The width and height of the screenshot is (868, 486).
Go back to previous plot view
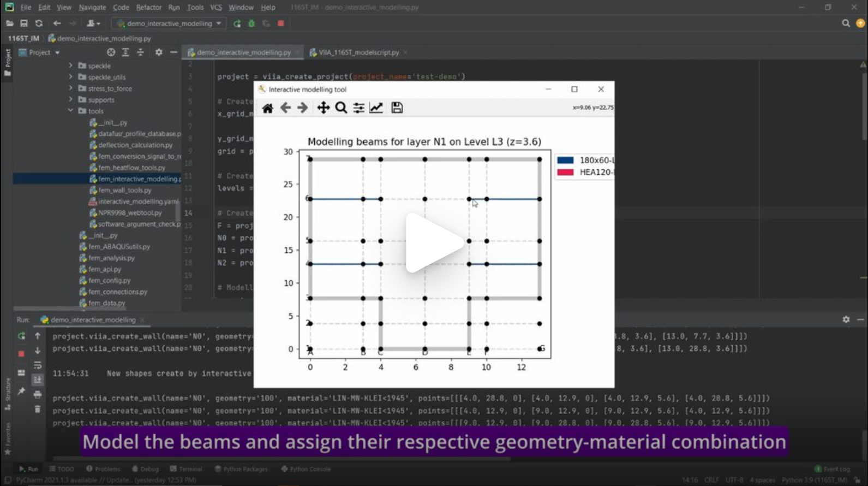click(285, 108)
